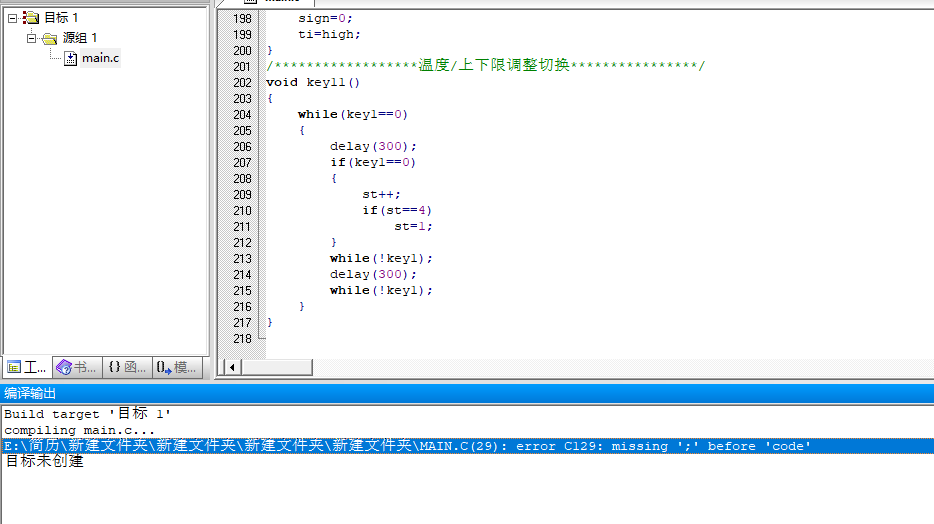Viewport: 934px width, 524px height.
Task: Click the 目标未创建 output message
Action: (x=45, y=462)
